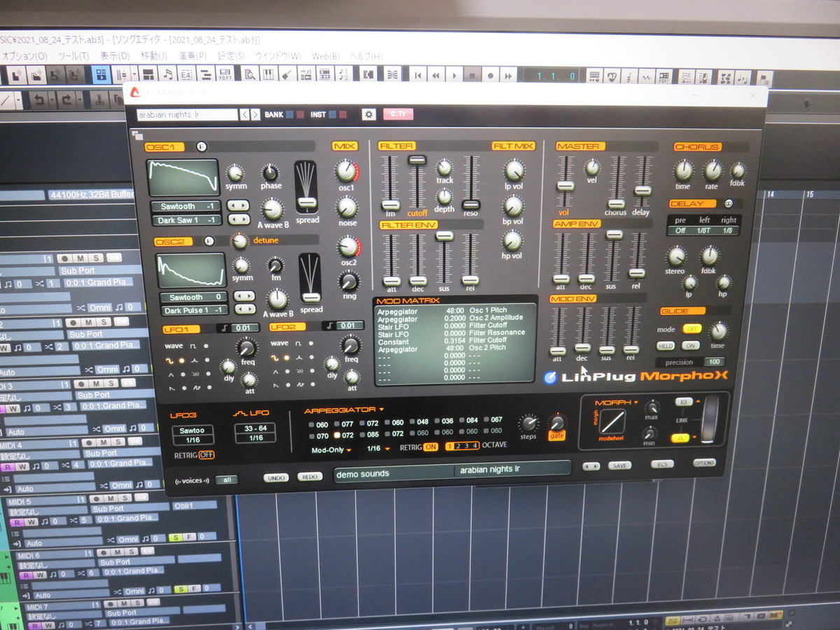The image size is (840, 630).
Task: Click the UNDO button in MorphoX
Action: point(276,477)
